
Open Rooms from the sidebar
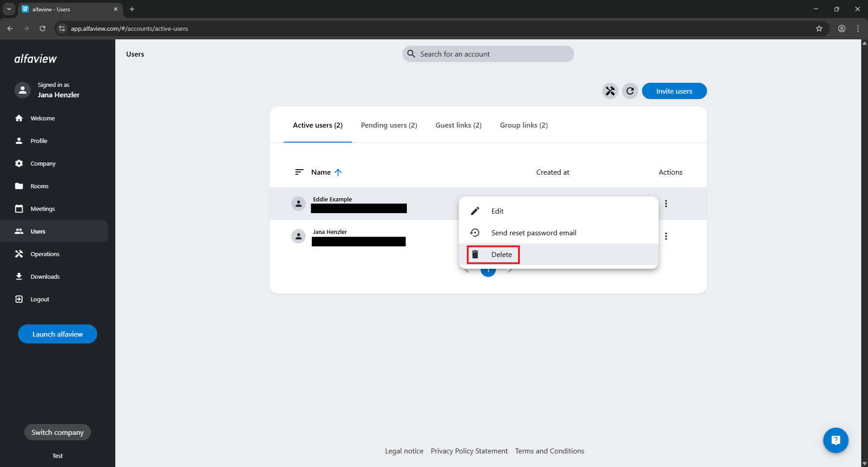[39, 186]
